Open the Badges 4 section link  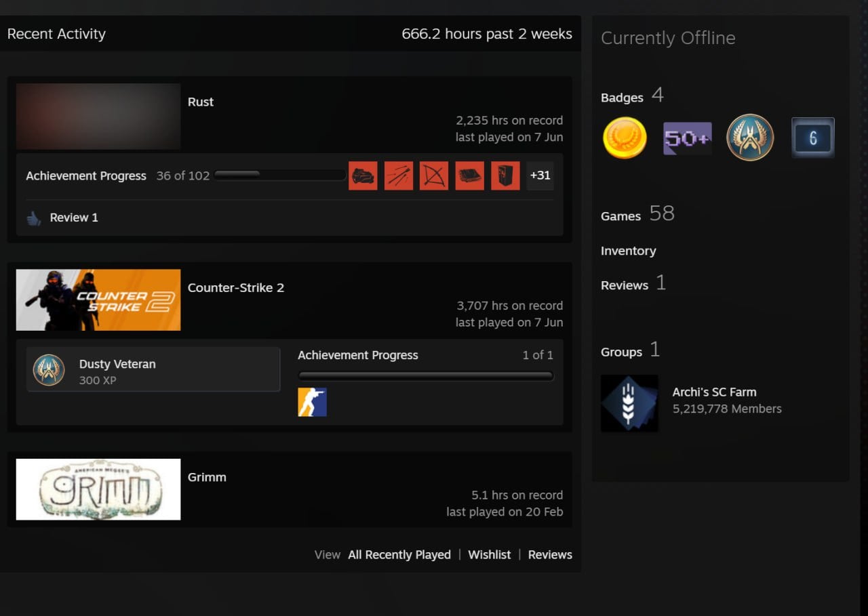pos(632,96)
